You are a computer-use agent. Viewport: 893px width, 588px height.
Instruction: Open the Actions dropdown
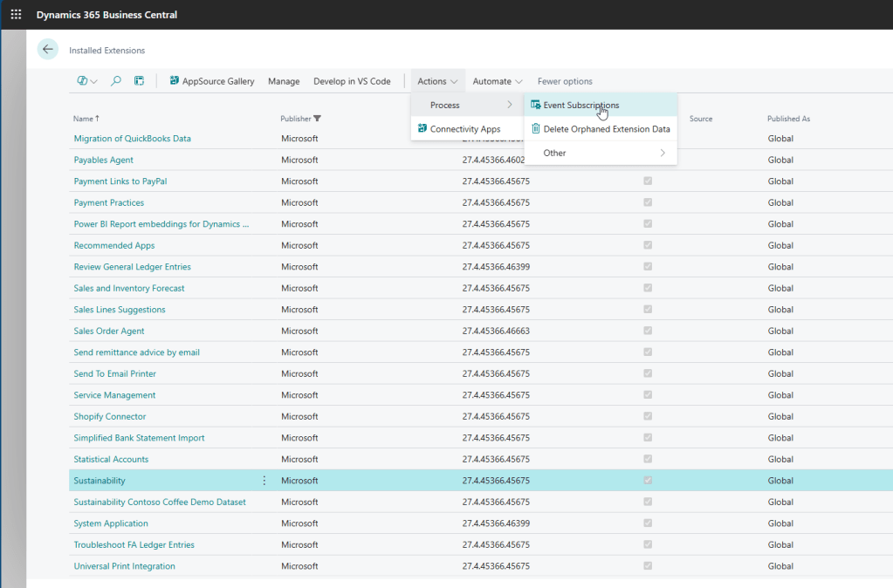pos(436,80)
